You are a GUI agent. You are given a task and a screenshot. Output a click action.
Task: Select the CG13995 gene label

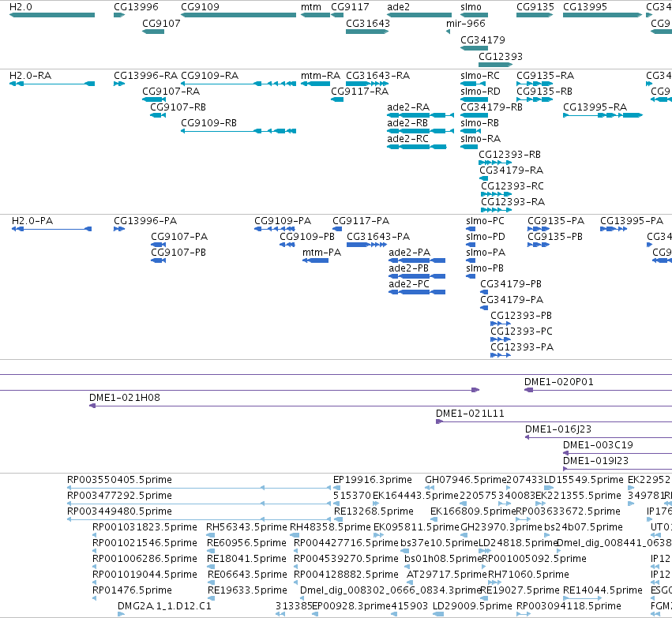point(585,7)
